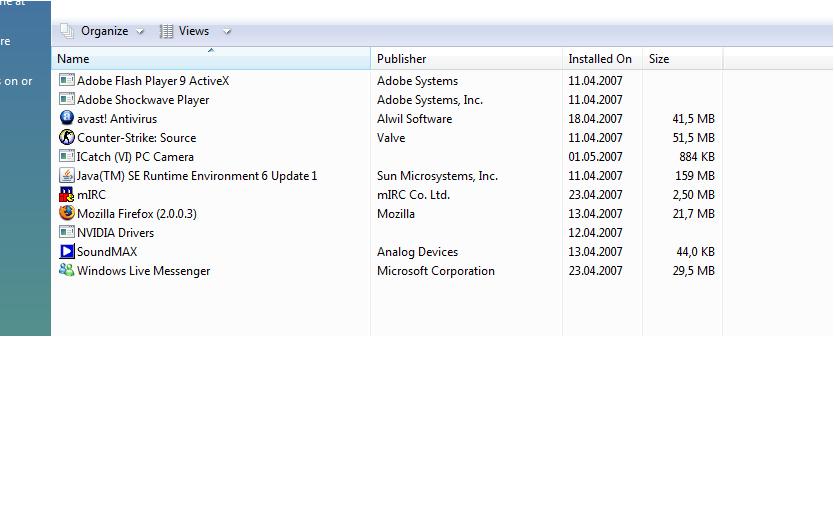Image resolution: width=834 pixels, height=512 pixels.
Task: Select Java(TM) SE Runtime Environment 6 Update 1
Action: (x=197, y=176)
